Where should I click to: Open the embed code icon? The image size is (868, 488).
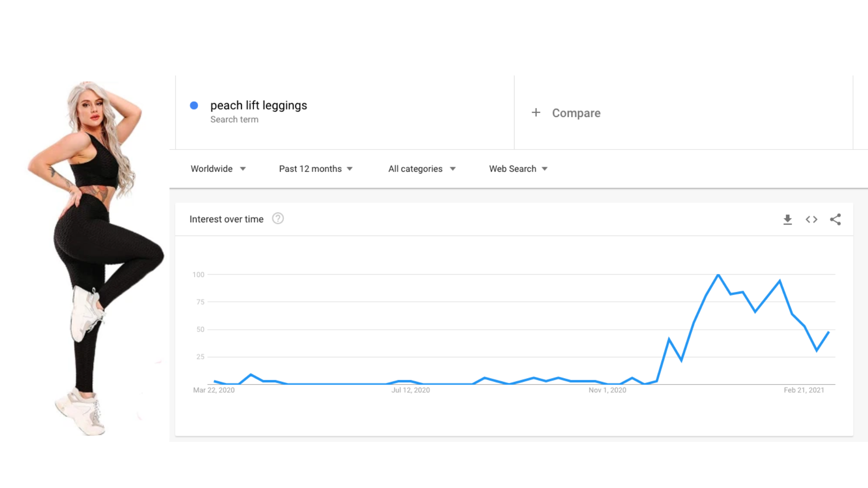811,220
